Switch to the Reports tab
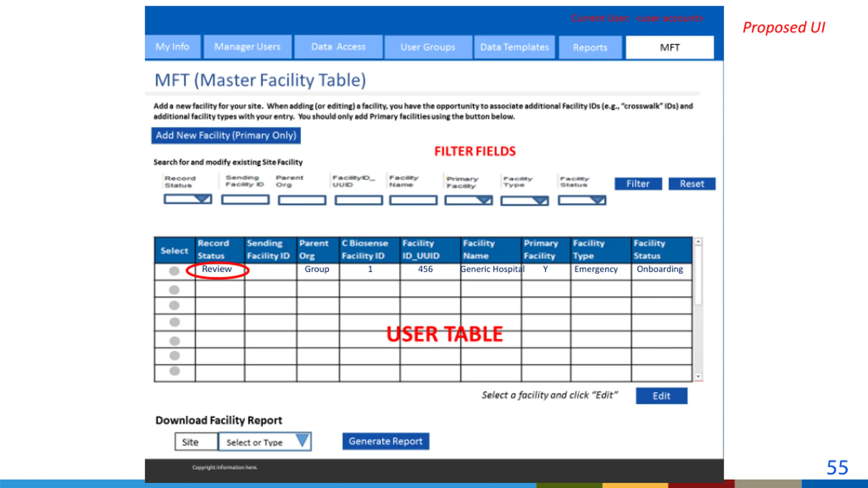The image size is (868, 488). pos(590,47)
